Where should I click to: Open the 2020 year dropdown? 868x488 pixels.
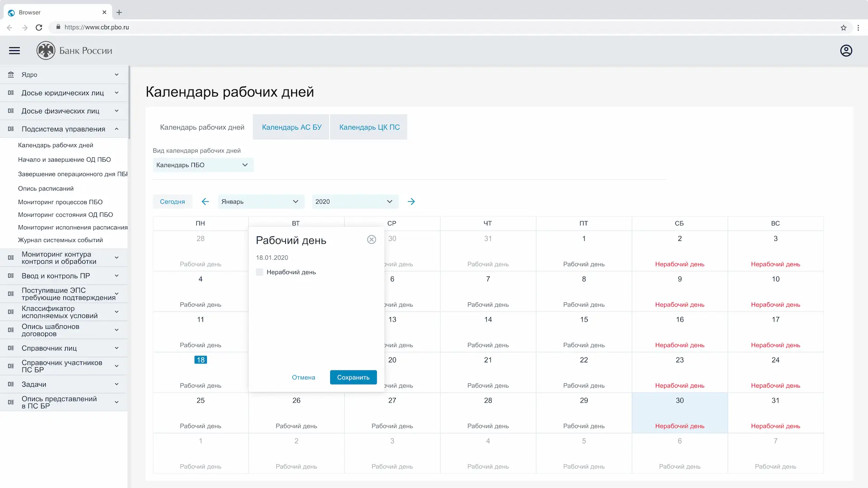(354, 202)
